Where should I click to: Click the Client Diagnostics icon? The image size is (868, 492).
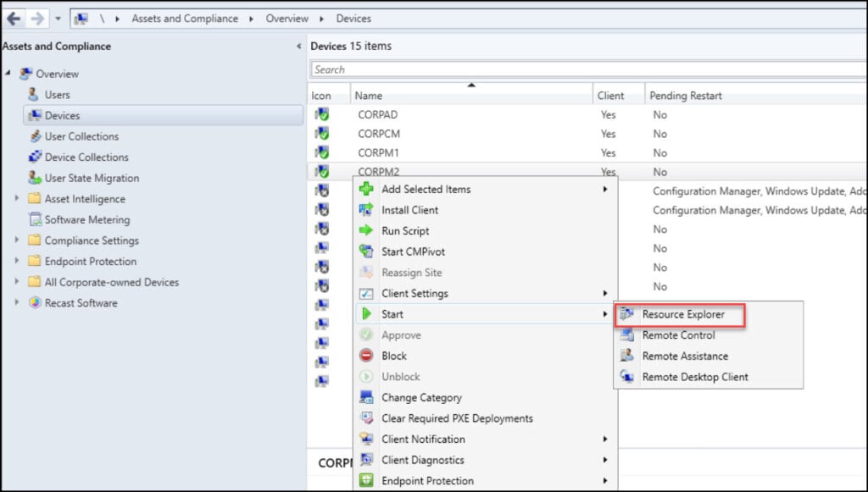click(366, 460)
